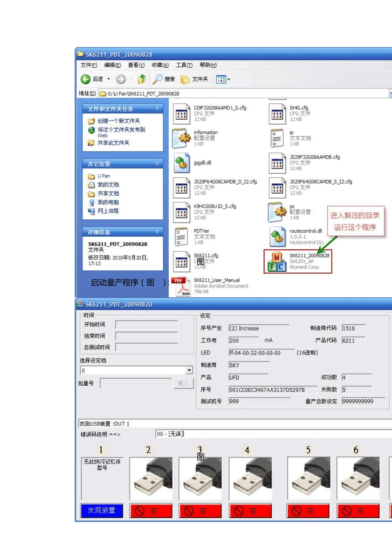Click the 序号 serial number field
Image resolution: width=392 pixels, height=555 pixels.
(x=273, y=389)
